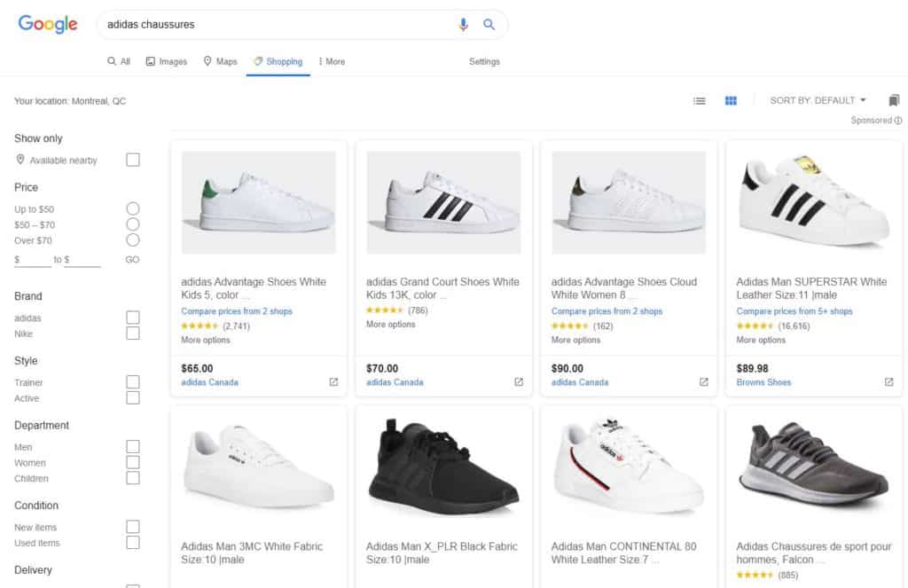Open external link icon for $89.98 product
Viewport: 908px width, 588px height.
click(x=888, y=381)
